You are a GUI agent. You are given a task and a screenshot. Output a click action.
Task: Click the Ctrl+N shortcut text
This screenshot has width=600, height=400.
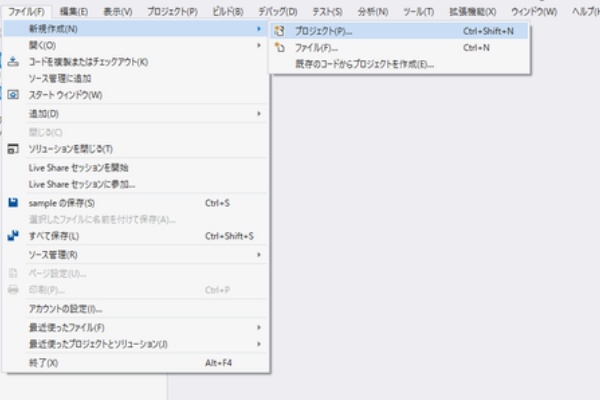[476, 47]
